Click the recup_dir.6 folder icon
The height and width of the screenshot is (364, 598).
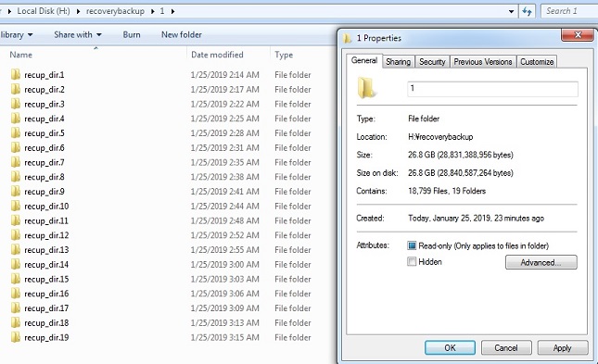16,147
